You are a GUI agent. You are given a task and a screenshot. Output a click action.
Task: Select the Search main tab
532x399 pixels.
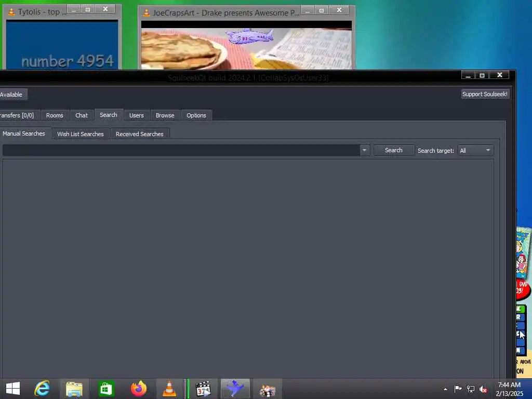(109, 115)
